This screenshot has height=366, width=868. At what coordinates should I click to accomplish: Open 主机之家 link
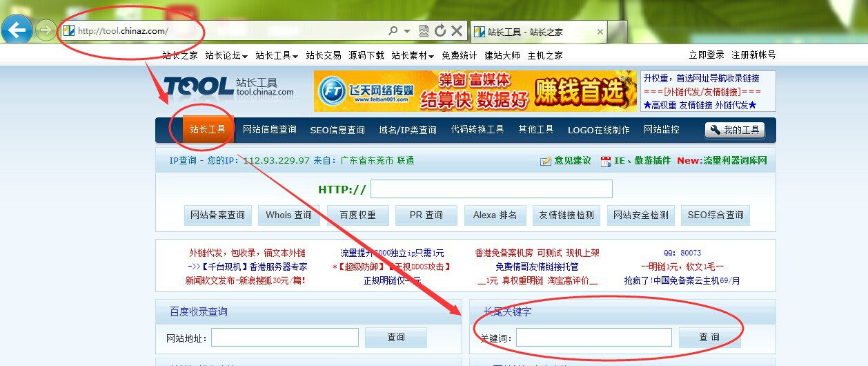click(545, 55)
